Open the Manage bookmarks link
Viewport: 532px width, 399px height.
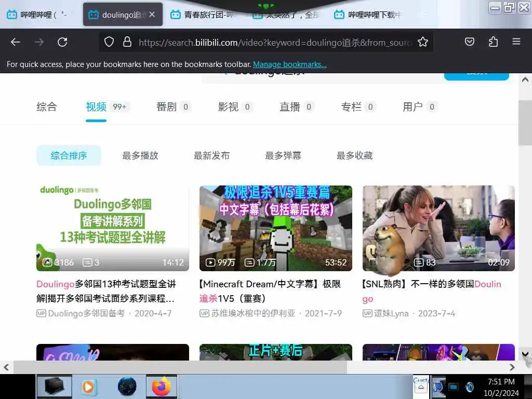tap(290, 64)
